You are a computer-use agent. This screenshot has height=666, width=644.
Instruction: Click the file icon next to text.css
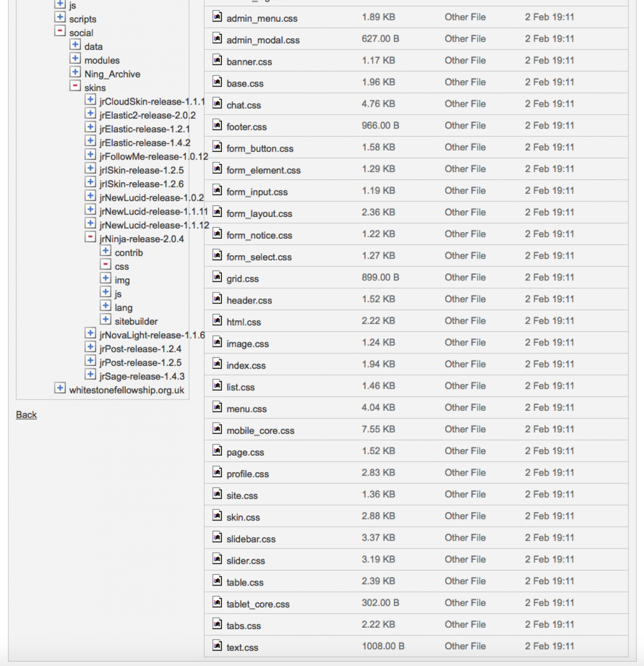click(217, 645)
